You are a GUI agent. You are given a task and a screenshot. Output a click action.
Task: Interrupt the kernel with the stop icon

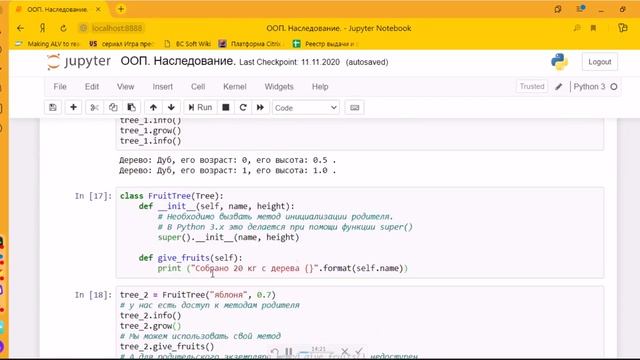226,107
